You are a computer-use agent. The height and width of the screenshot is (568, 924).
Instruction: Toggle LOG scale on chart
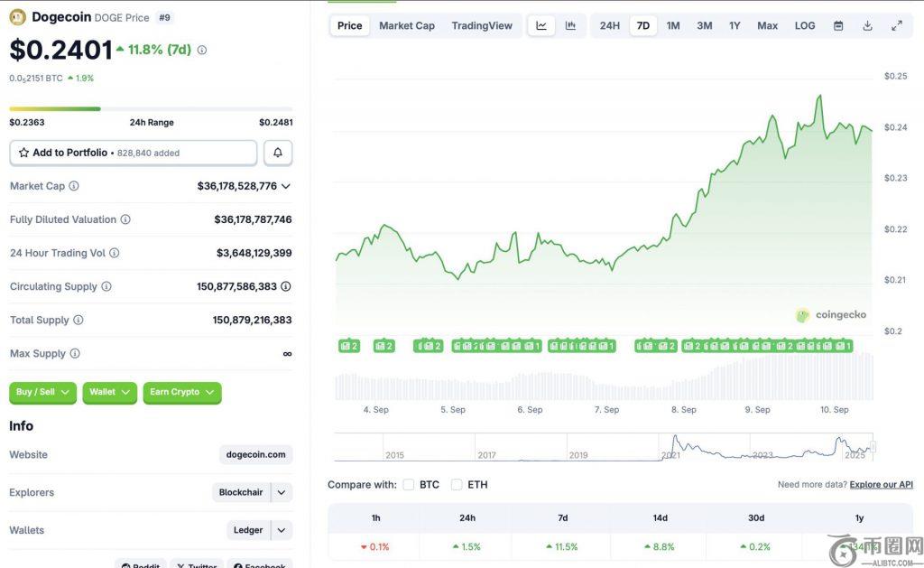[805, 25]
